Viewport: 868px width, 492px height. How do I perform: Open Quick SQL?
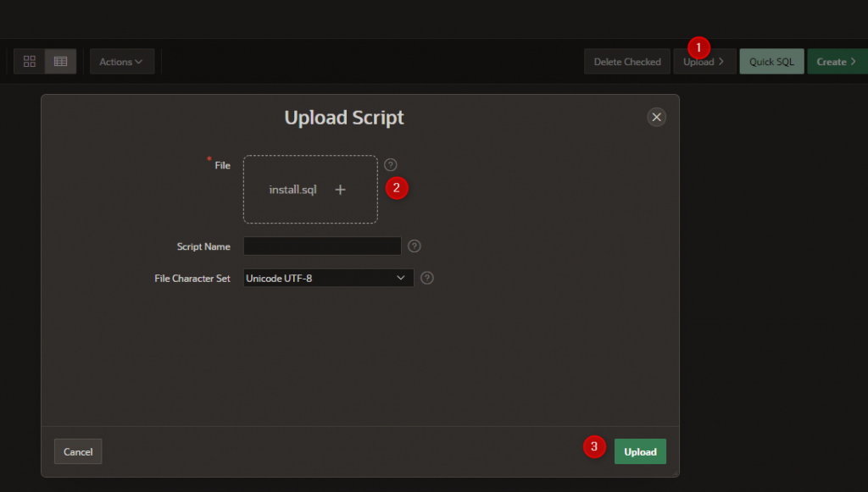pos(771,62)
